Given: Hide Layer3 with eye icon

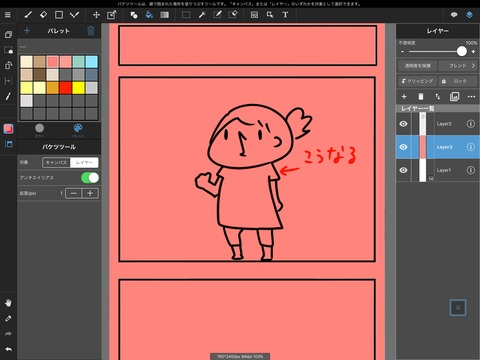Looking at the screenshot, I should pos(403,147).
